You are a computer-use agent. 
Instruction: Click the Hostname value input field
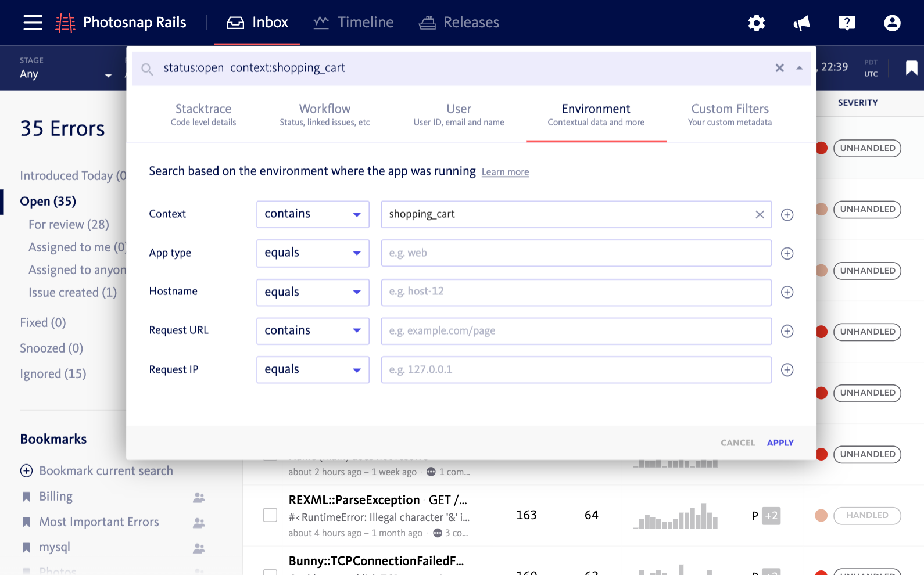(x=576, y=292)
